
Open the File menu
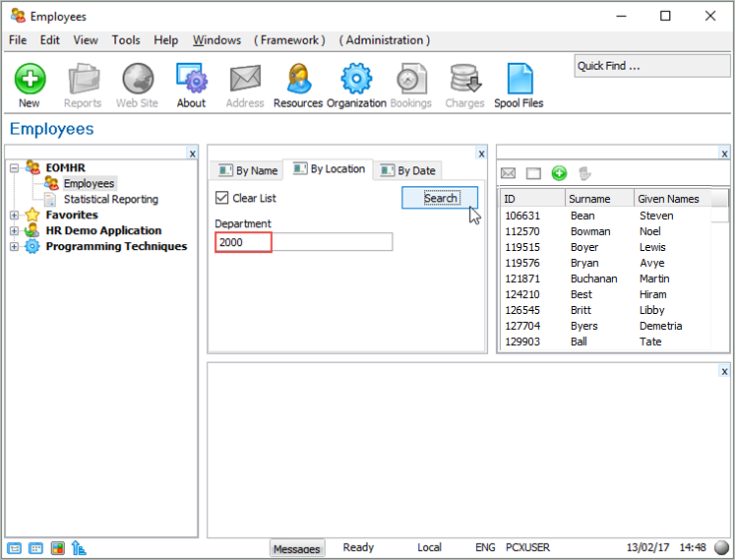point(18,40)
